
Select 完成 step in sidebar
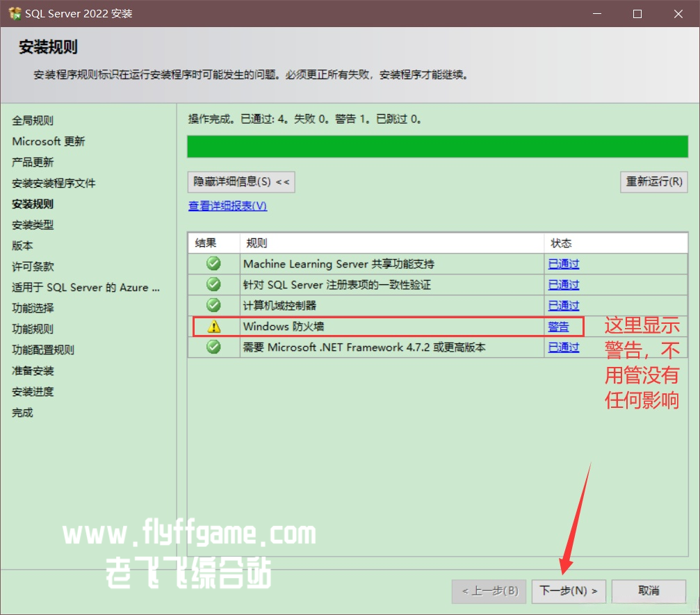coord(22,412)
